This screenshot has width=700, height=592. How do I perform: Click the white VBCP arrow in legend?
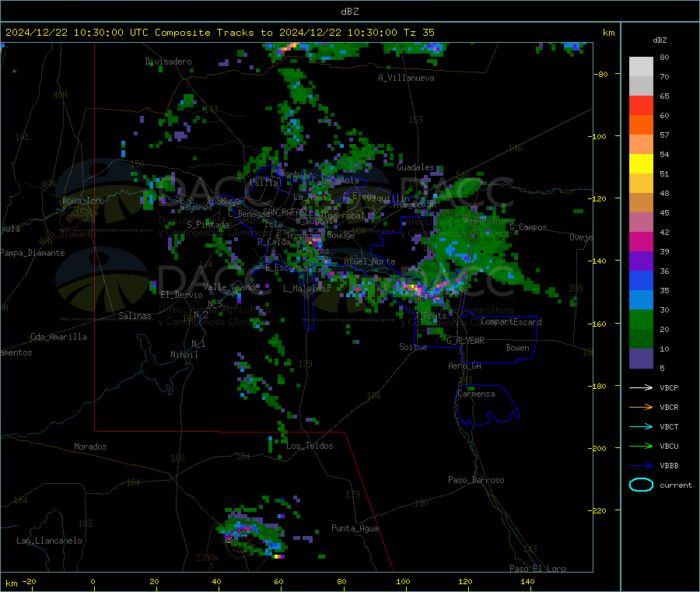[641, 387]
